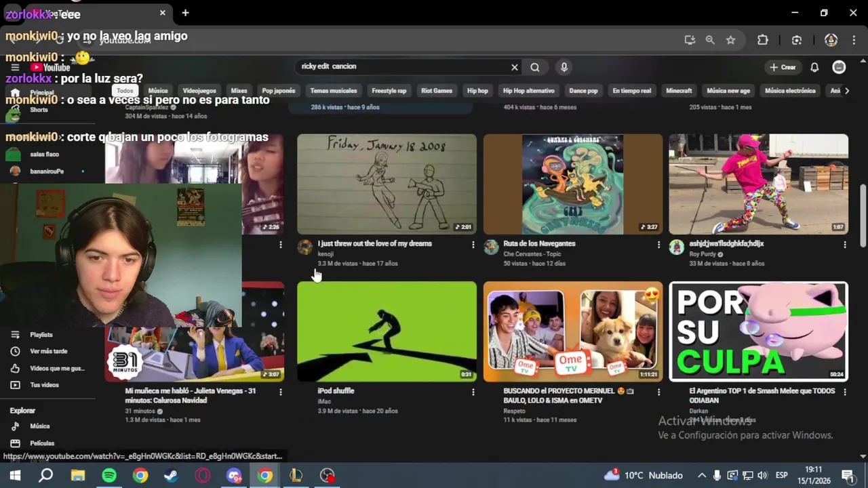Start voice search with microphone icon
Image resolution: width=868 pixels, height=488 pixels.
tap(564, 67)
